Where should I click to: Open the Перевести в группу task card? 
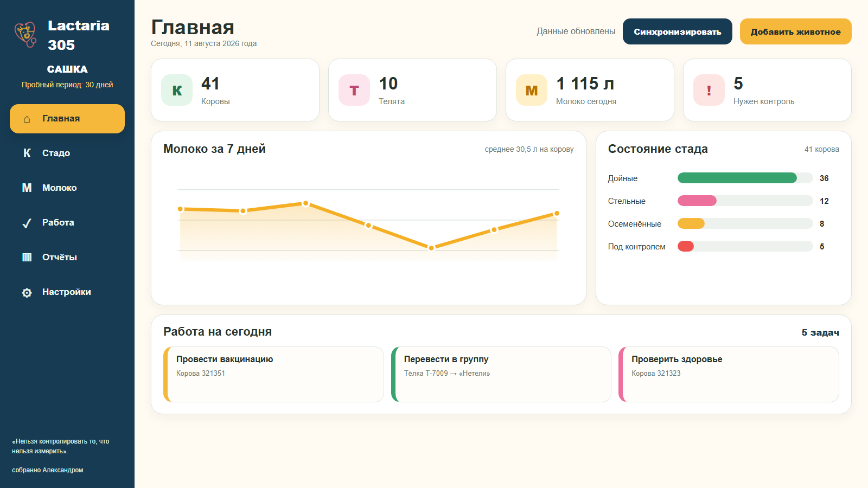501,374
